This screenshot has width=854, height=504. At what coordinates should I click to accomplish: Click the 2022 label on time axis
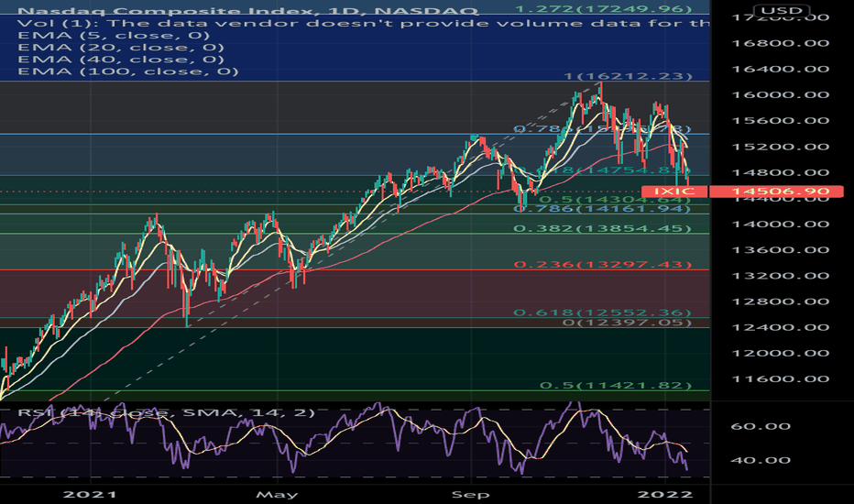pyautogui.click(x=665, y=494)
